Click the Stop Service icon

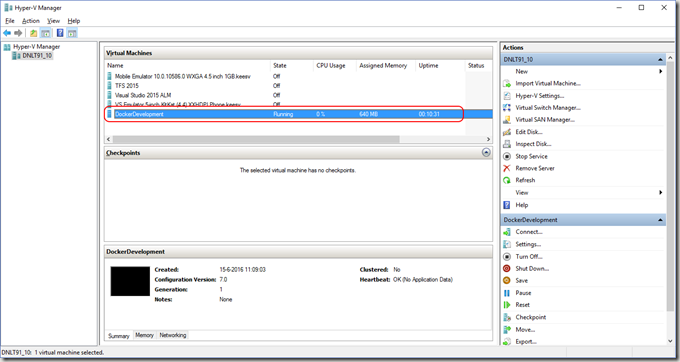point(507,156)
